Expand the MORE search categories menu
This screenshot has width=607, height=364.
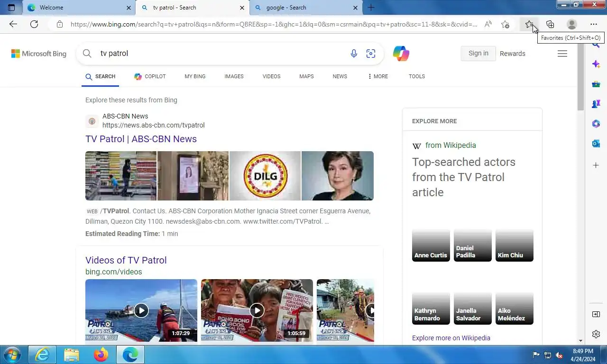[x=378, y=76]
